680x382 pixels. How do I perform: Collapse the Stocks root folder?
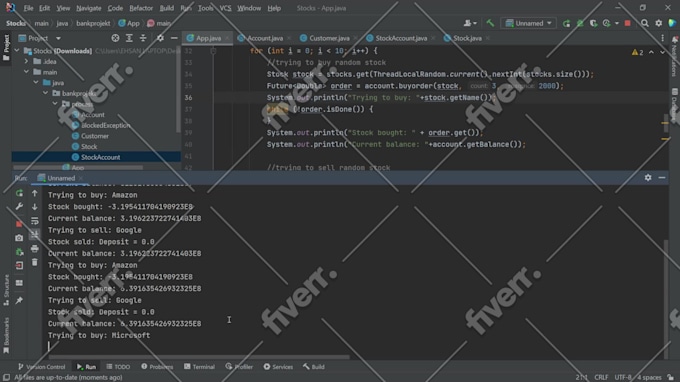(x=17, y=51)
